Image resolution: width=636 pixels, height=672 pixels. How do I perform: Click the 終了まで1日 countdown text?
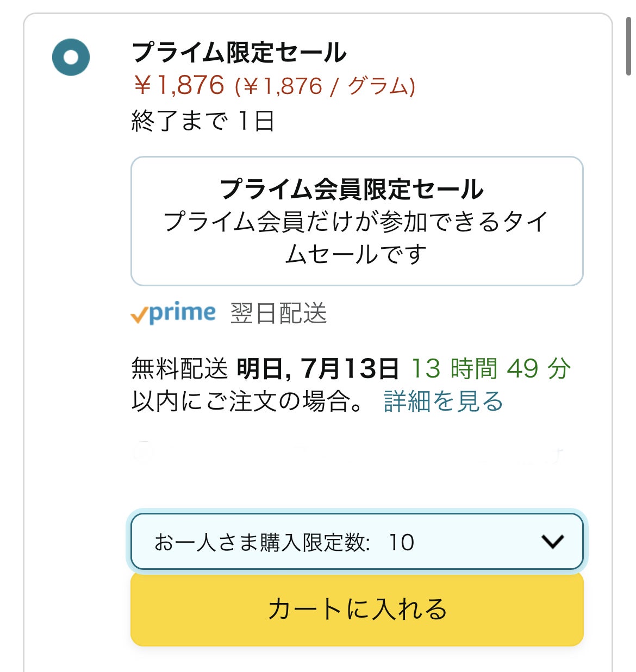(x=203, y=121)
